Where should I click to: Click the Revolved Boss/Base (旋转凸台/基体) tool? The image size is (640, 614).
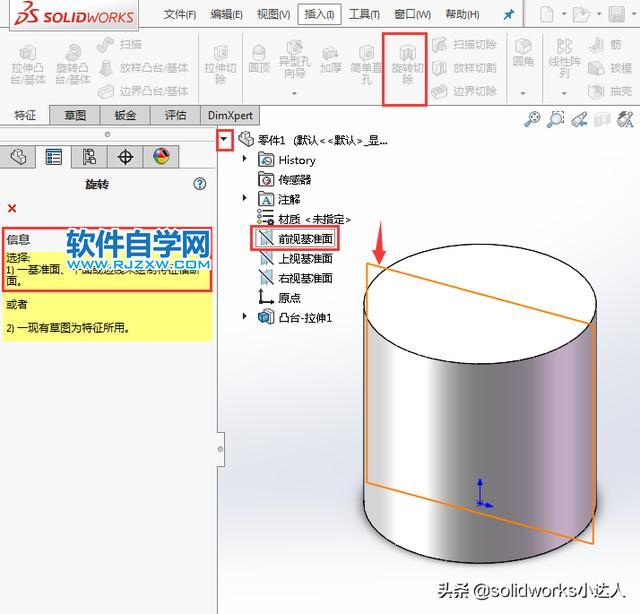click(x=73, y=65)
